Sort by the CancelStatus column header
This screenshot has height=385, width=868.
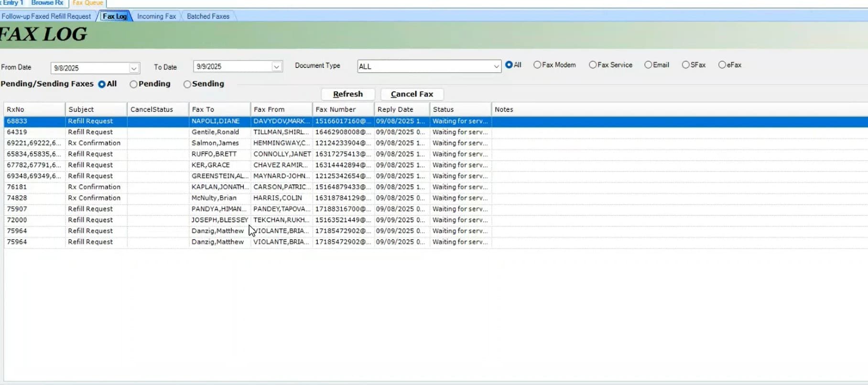pos(158,110)
